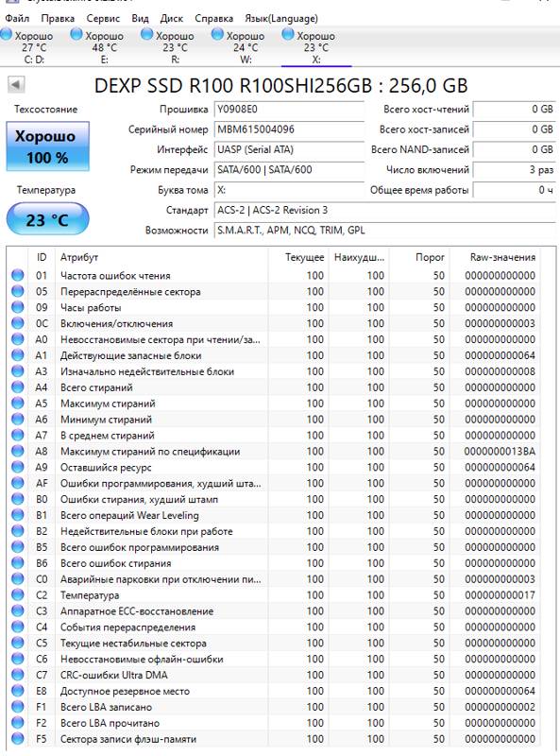Open the Файл menu
560x756 pixels.
17,18
